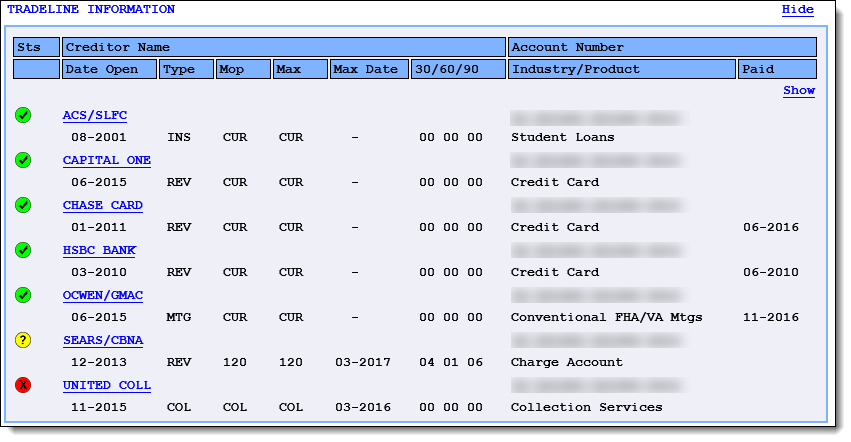Click the 06-2010 paid date
The width and height of the screenshot is (851, 442).
click(x=771, y=273)
